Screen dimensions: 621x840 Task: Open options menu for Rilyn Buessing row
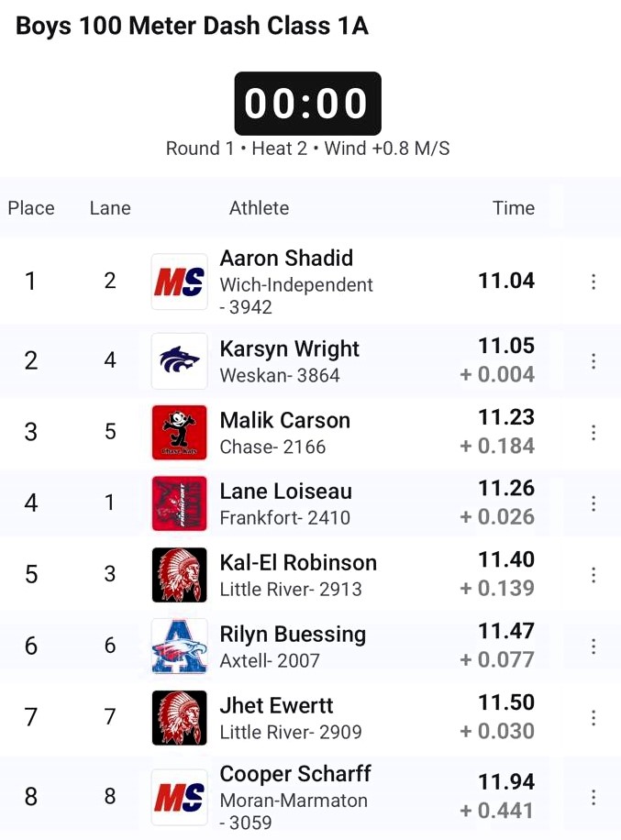(x=593, y=647)
